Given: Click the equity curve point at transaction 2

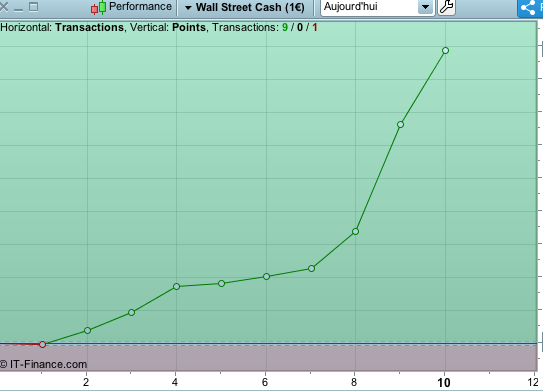Looking at the screenshot, I should tap(87, 330).
